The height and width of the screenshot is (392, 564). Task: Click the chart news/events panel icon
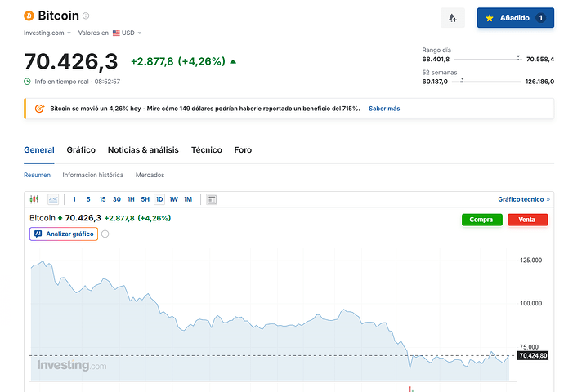[212, 199]
